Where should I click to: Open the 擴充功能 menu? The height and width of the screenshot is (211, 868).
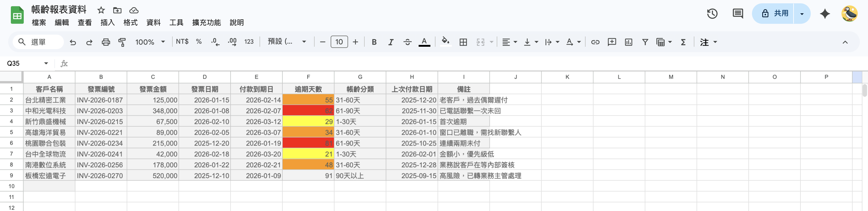pyautogui.click(x=206, y=23)
